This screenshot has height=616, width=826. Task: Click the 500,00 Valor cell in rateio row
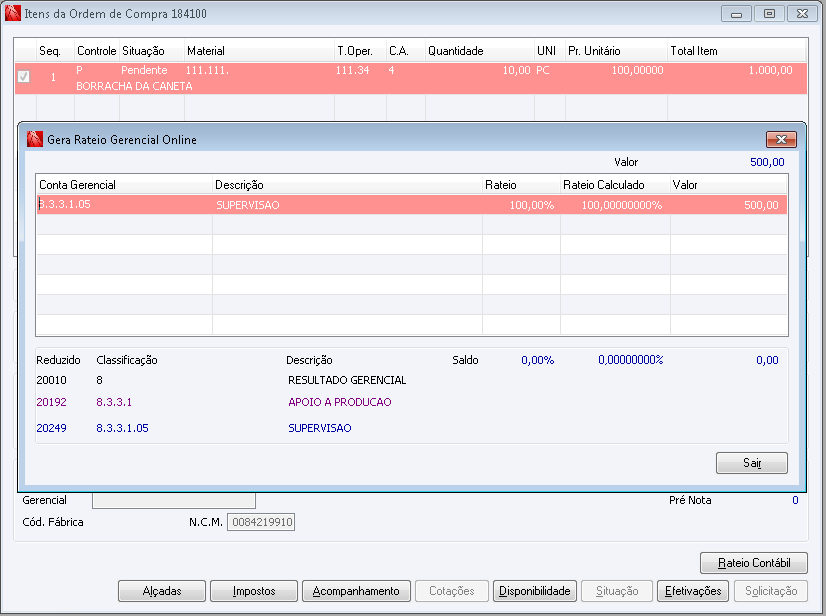coord(729,204)
